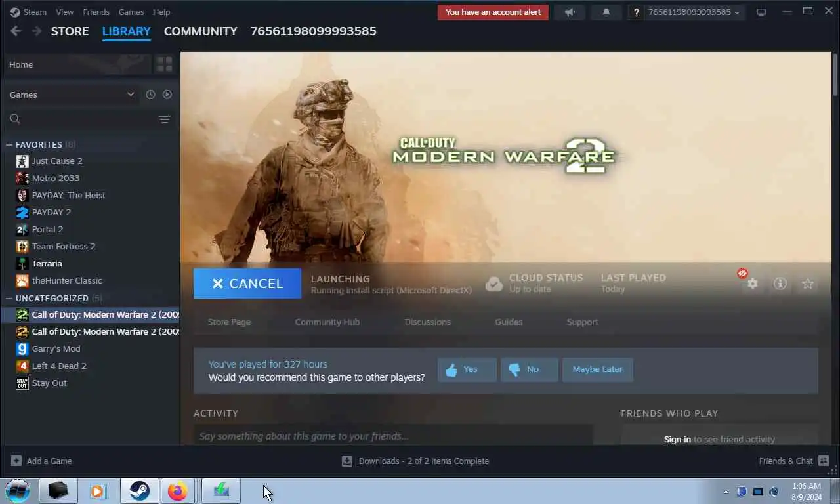Open the Support link
The width and height of the screenshot is (840, 504).
tap(582, 322)
